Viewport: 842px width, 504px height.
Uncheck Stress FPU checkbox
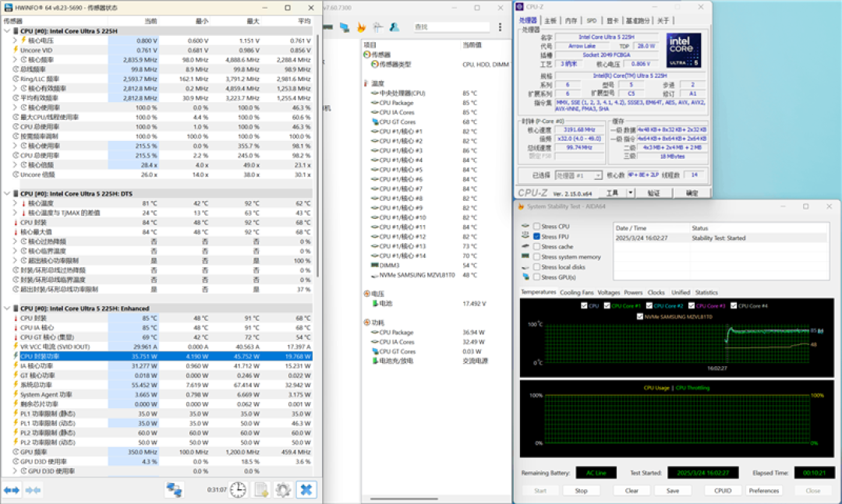tap(536, 237)
